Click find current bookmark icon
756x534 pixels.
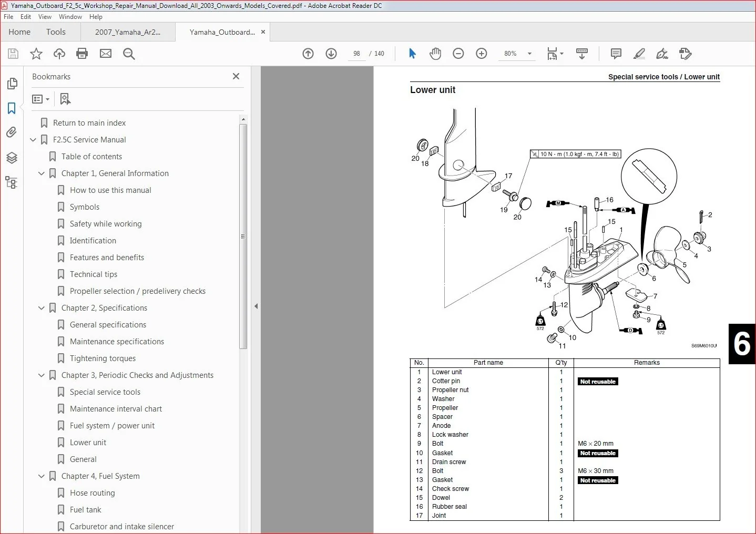(65, 99)
